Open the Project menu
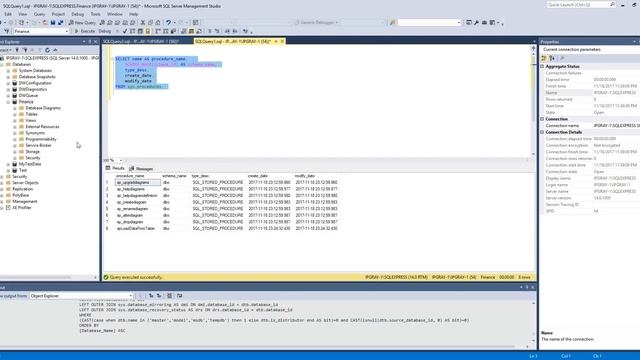The width and height of the screenshot is (640, 360). click(58, 14)
